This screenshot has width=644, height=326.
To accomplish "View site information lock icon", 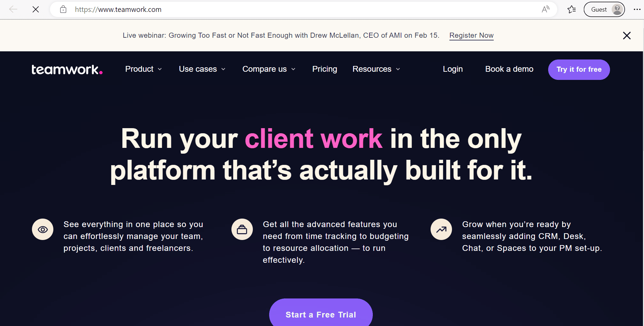I will point(63,10).
